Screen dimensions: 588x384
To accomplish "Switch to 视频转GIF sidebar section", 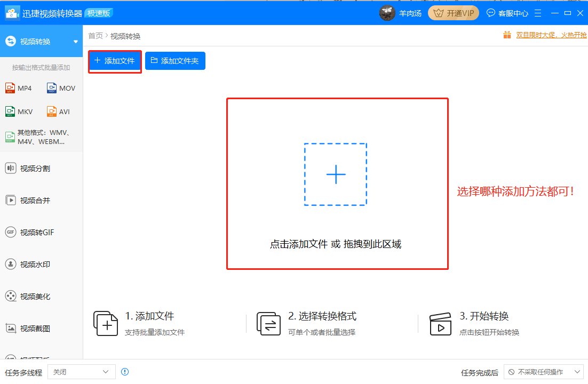I will point(41,232).
